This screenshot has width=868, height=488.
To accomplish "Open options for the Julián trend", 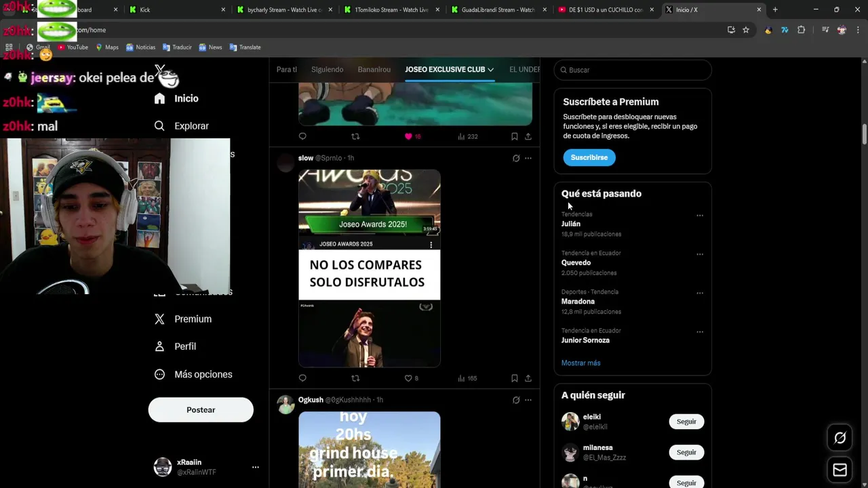I will pos(700,216).
